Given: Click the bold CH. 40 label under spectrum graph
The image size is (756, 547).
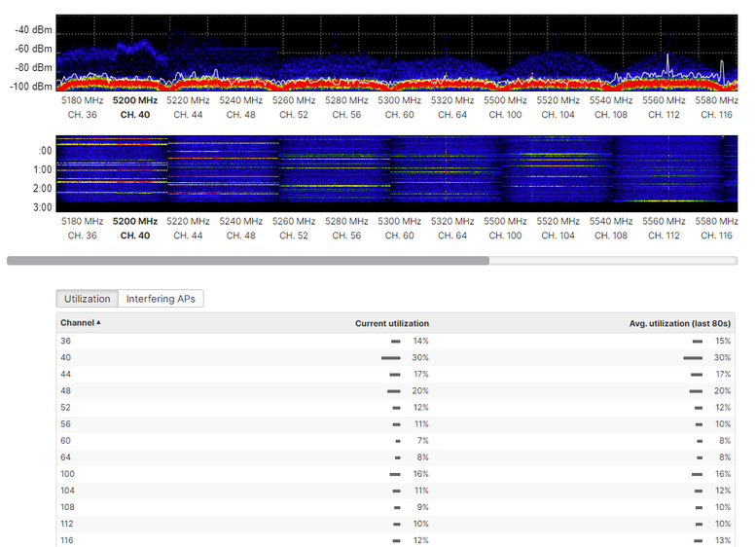Looking at the screenshot, I should click(x=135, y=114).
